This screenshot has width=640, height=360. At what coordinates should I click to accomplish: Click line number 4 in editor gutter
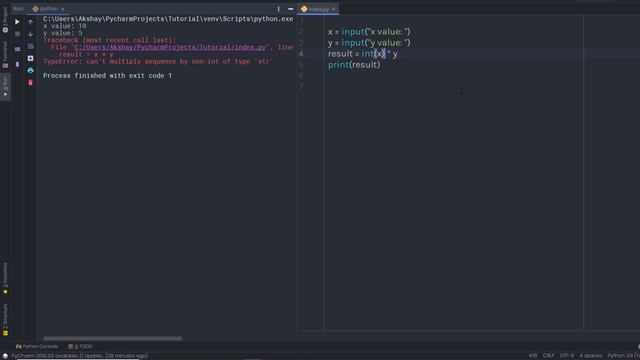click(x=301, y=53)
